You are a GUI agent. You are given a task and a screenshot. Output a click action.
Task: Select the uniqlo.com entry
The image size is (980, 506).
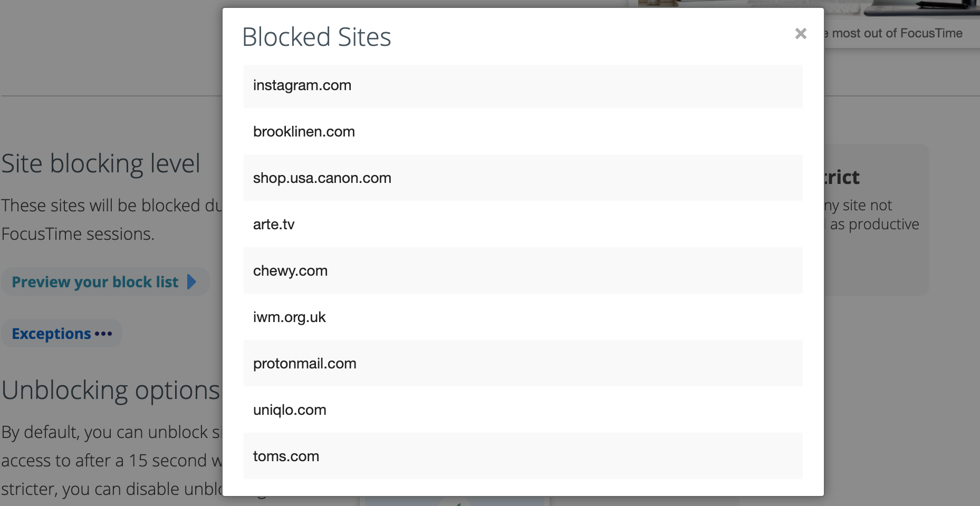pyautogui.click(x=523, y=410)
